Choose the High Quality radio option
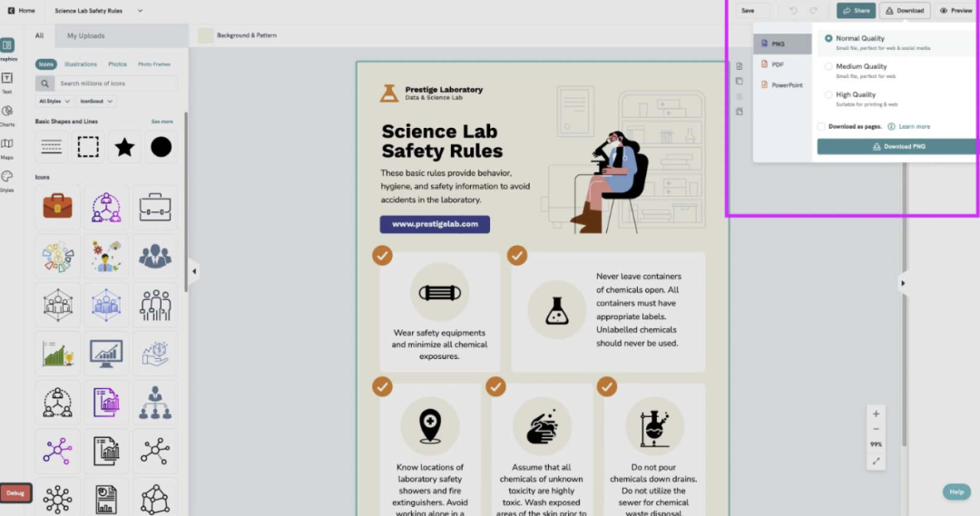This screenshot has height=516, width=980. click(828, 94)
